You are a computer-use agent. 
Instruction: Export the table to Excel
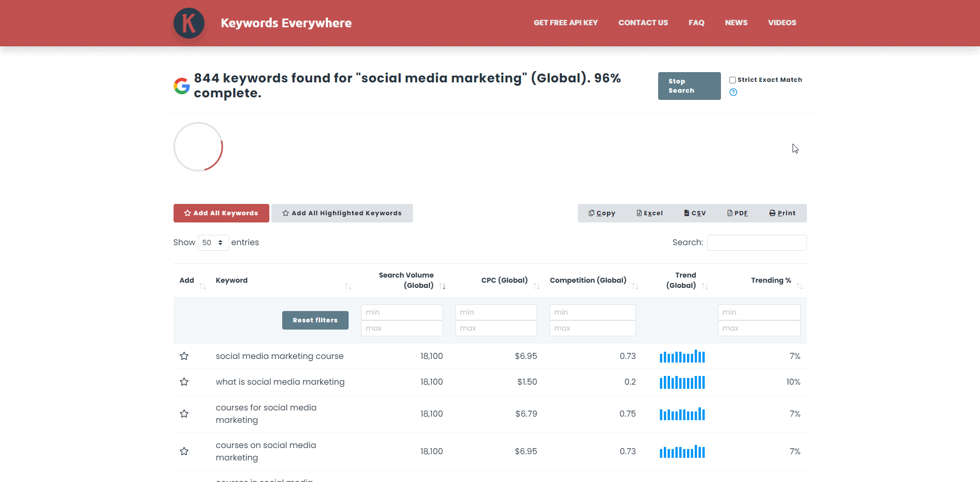[x=650, y=213]
